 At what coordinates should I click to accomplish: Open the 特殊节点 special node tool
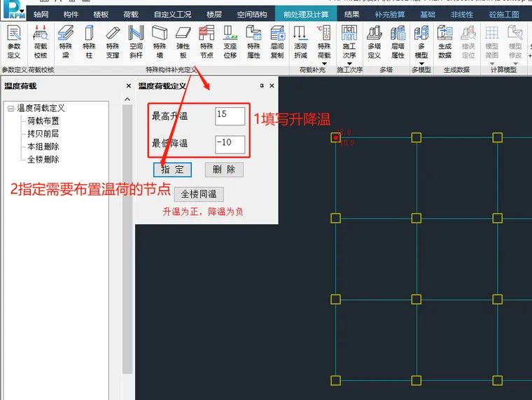[x=206, y=42]
